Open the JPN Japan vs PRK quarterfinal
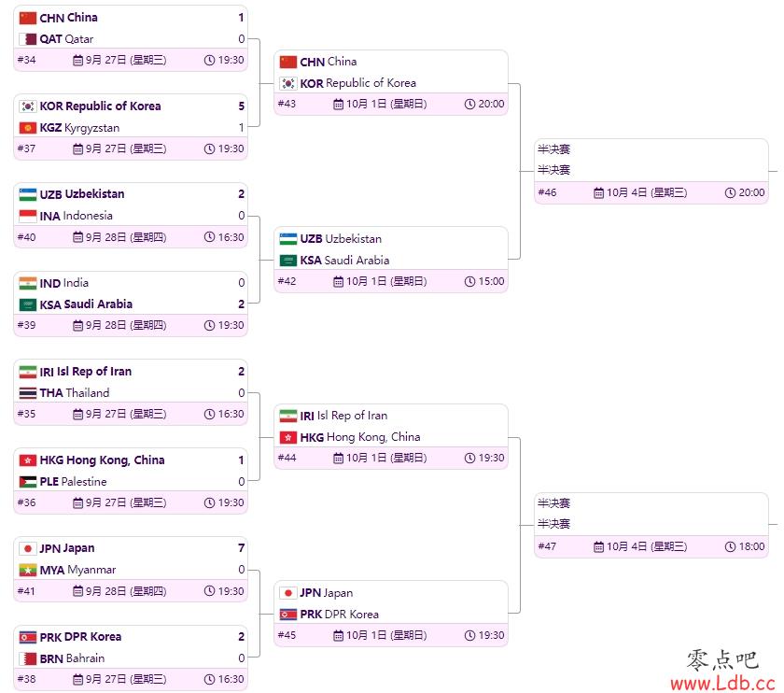Screen dimensions: 784x693 (x=391, y=614)
